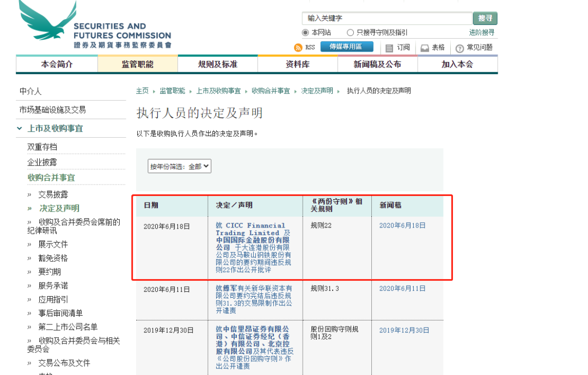
Task: Open the 新闻稿及公布 navigation tab
Action: pos(377,64)
